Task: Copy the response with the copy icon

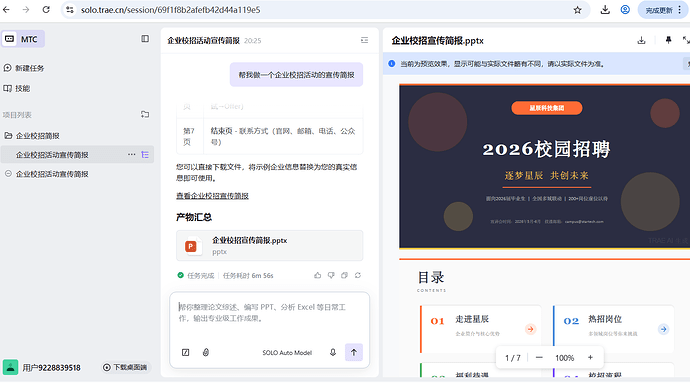Action: tap(344, 275)
